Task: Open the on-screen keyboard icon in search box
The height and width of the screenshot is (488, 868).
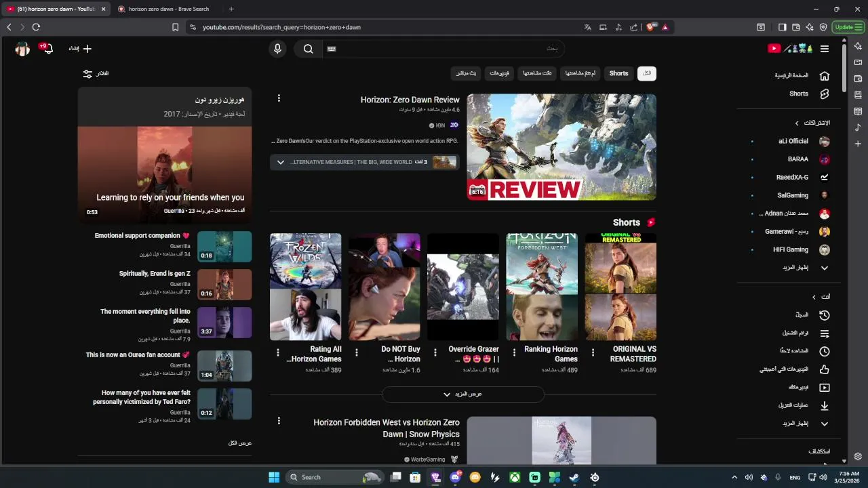Action: 332,49
